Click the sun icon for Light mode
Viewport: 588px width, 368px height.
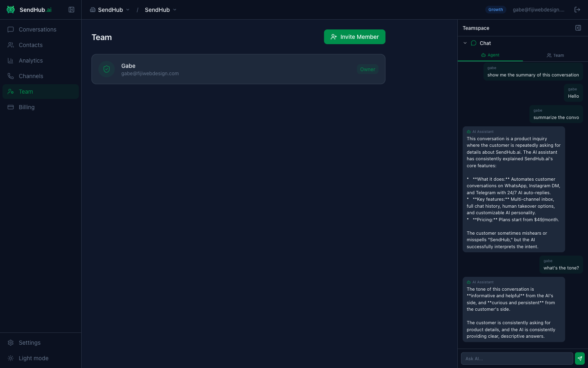[11, 358]
